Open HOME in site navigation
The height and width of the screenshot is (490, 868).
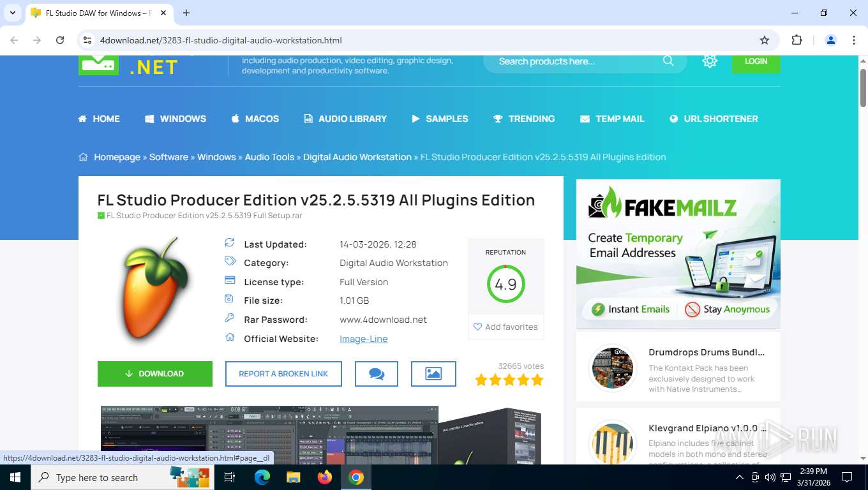click(x=99, y=119)
